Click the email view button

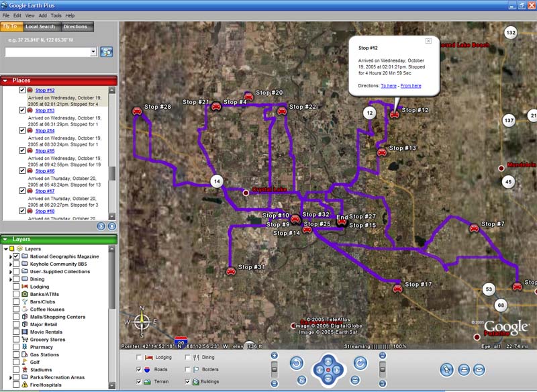point(479,370)
